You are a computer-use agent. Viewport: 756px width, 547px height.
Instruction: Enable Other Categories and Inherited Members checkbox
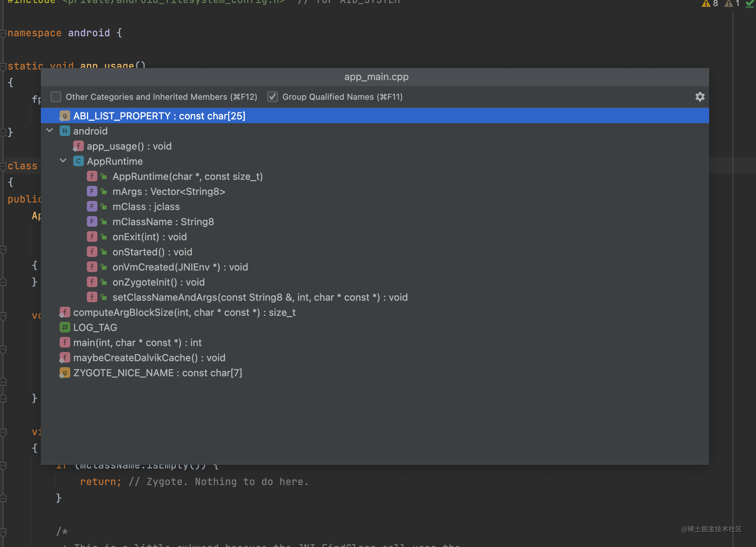[56, 97]
